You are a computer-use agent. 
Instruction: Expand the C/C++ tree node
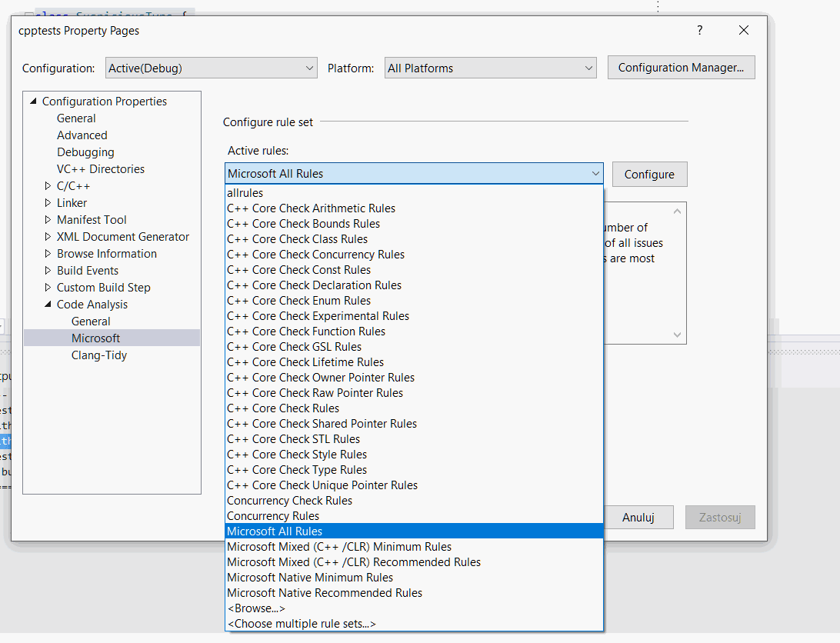coord(48,186)
